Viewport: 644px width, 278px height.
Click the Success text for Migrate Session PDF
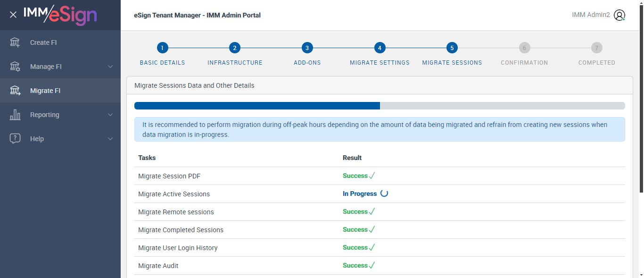click(355, 176)
